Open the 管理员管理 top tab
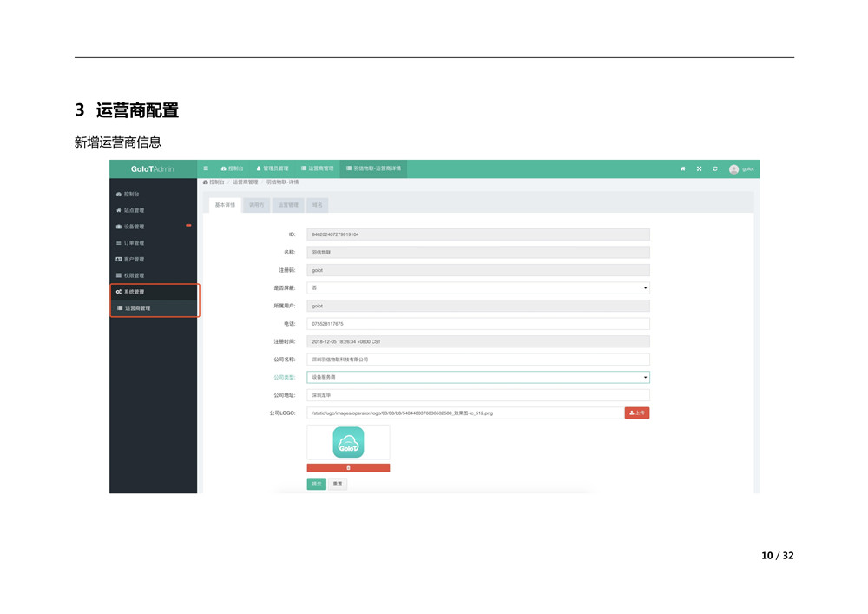The image size is (868, 614). pyautogui.click(x=273, y=168)
